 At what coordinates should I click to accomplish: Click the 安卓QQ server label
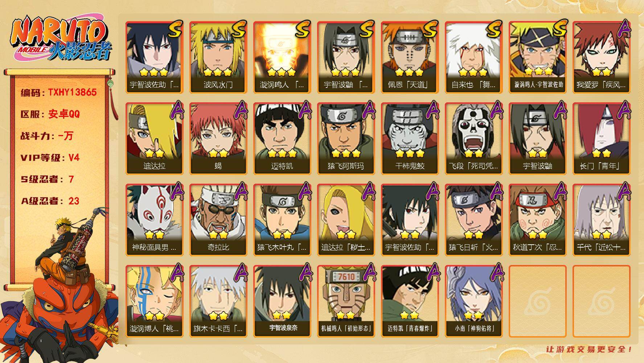tap(64, 114)
